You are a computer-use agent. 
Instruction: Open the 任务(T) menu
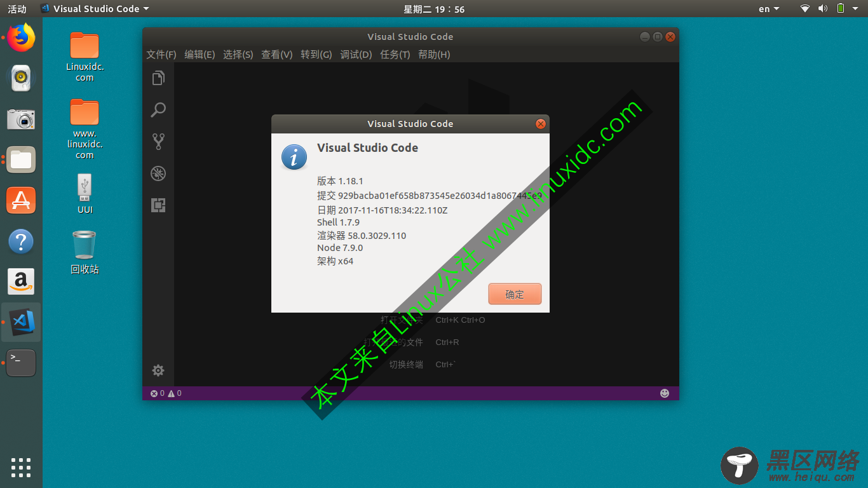395,55
